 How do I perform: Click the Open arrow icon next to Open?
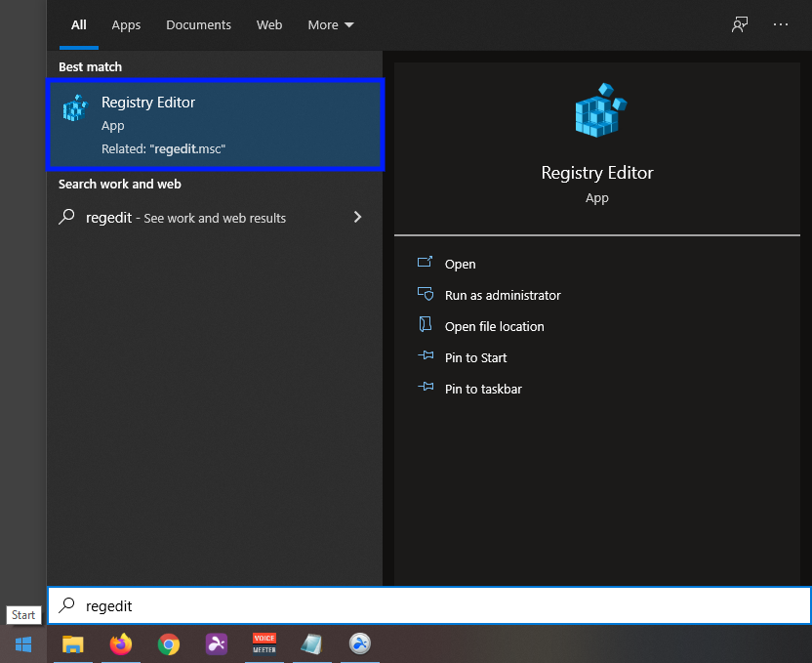pyautogui.click(x=425, y=263)
